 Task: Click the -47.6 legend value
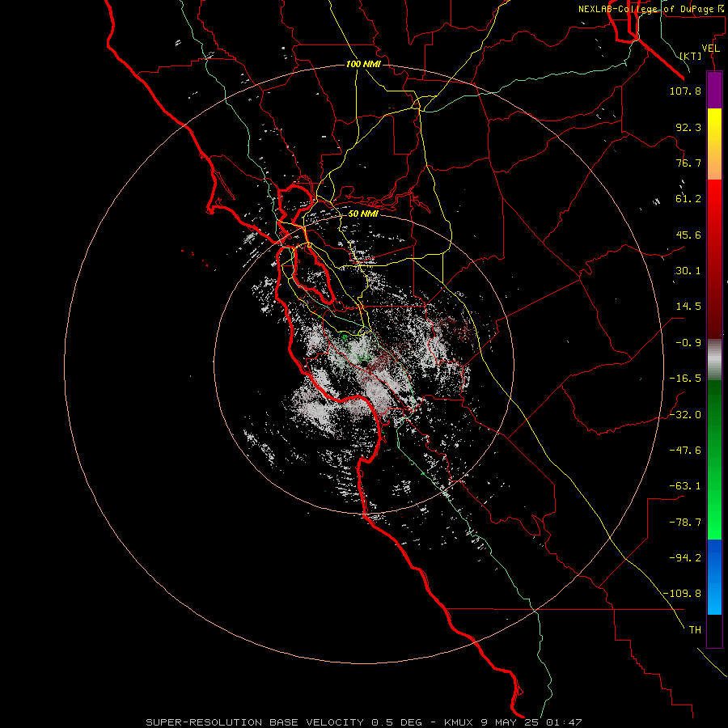pos(685,451)
